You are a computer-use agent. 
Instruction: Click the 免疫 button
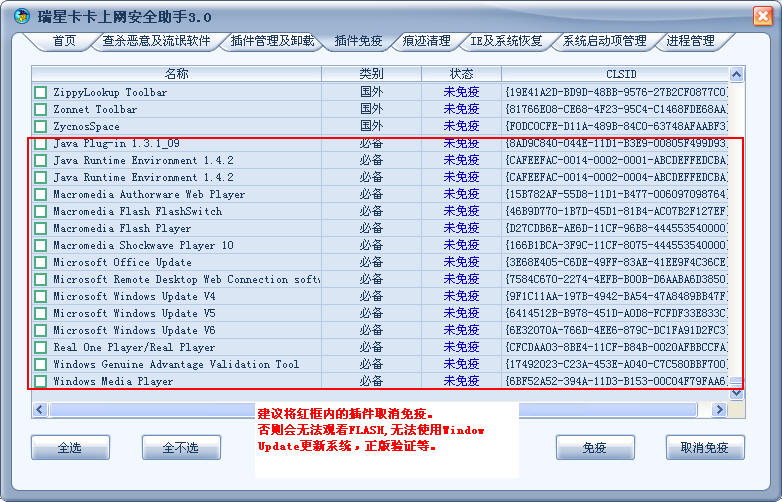(595, 447)
